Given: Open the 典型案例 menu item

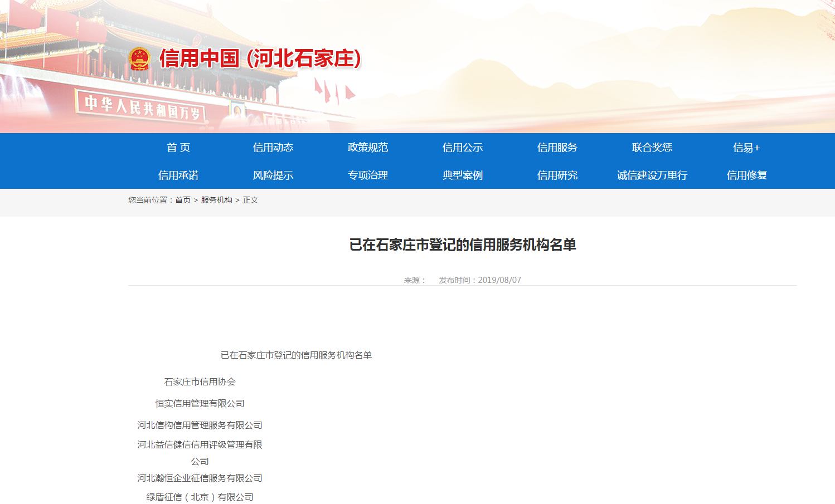Looking at the screenshot, I should 463,175.
